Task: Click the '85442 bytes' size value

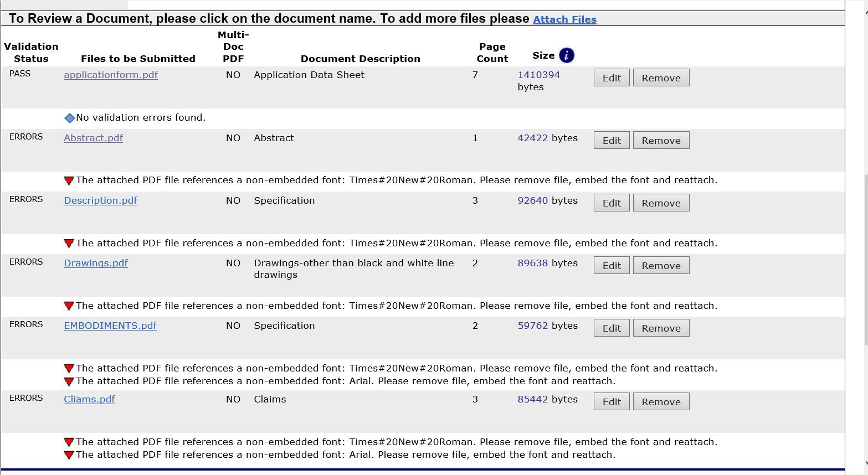Action: point(547,399)
